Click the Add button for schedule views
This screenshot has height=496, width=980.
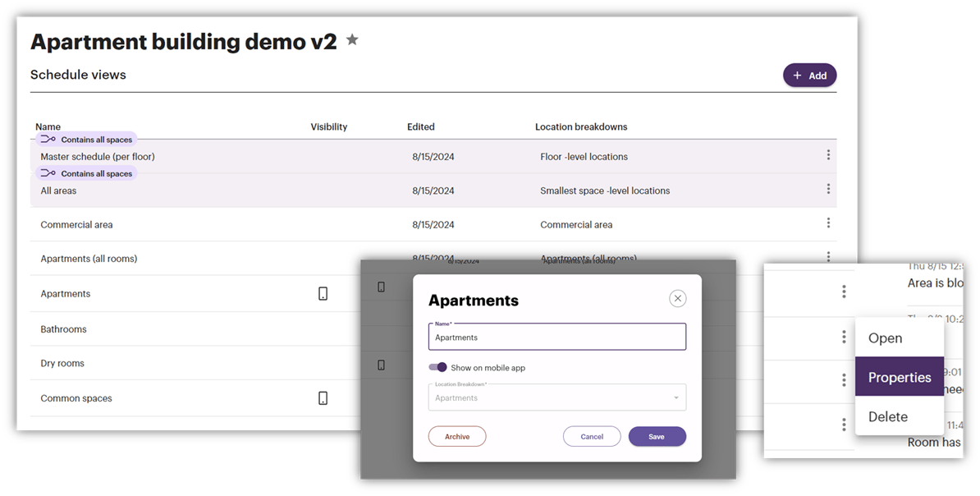[x=809, y=75]
